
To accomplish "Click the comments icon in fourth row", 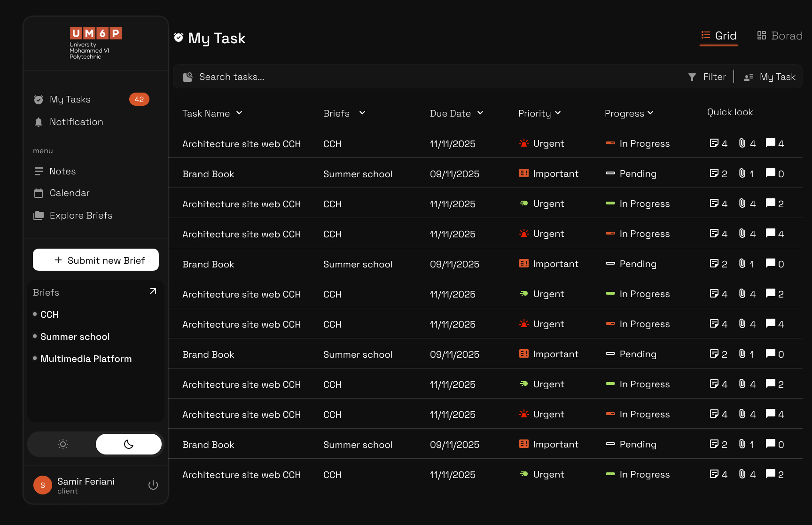I will [x=771, y=233].
